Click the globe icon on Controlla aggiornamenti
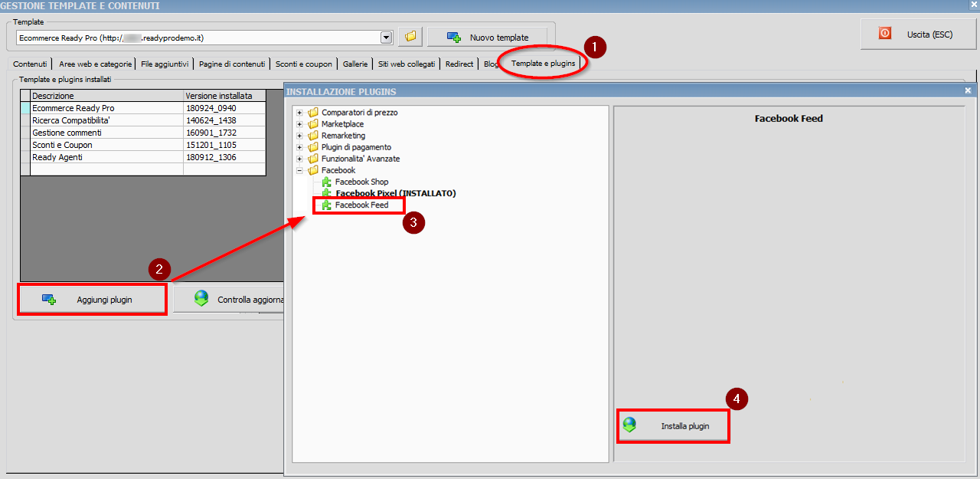980x479 pixels. pyautogui.click(x=201, y=299)
